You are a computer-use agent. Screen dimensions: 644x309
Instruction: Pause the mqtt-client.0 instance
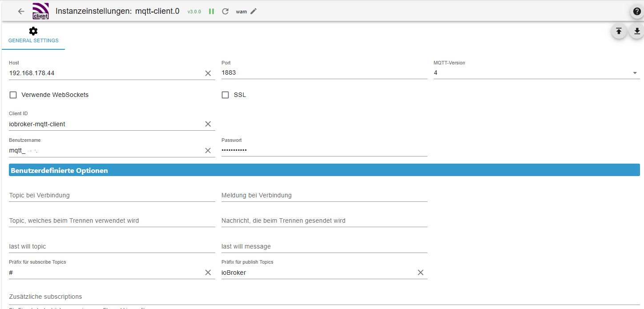click(x=212, y=12)
